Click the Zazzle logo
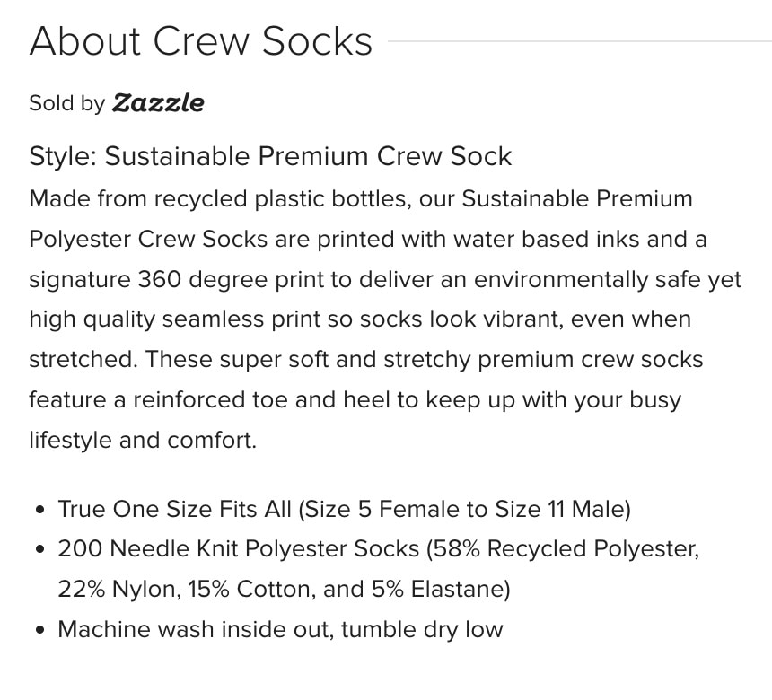This screenshot has width=772, height=700. point(158,103)
